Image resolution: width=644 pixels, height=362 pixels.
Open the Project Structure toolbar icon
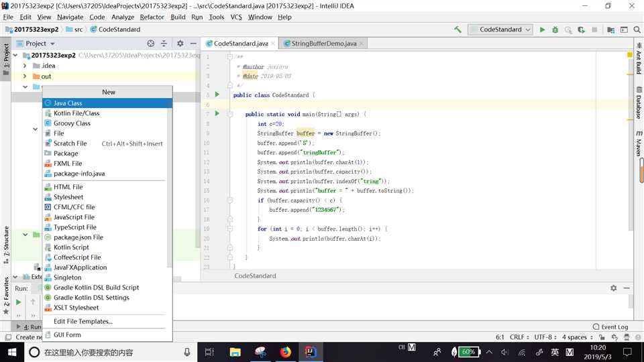(x=610, y=29)
